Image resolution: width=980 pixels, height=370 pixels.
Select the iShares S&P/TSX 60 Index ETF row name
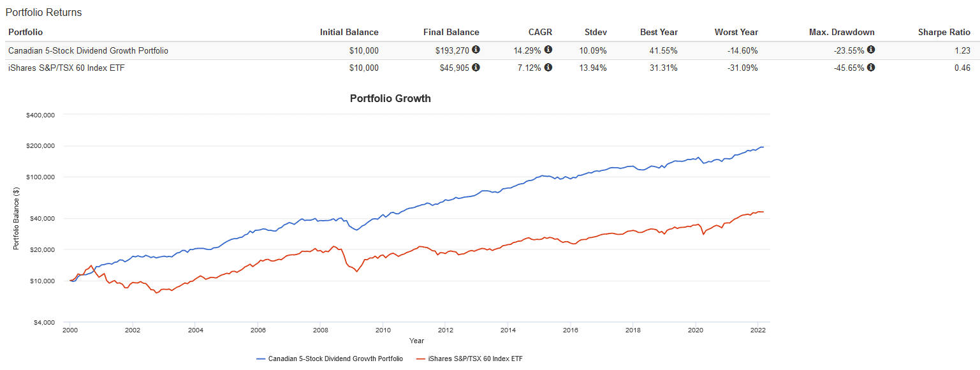pos(66,68)
